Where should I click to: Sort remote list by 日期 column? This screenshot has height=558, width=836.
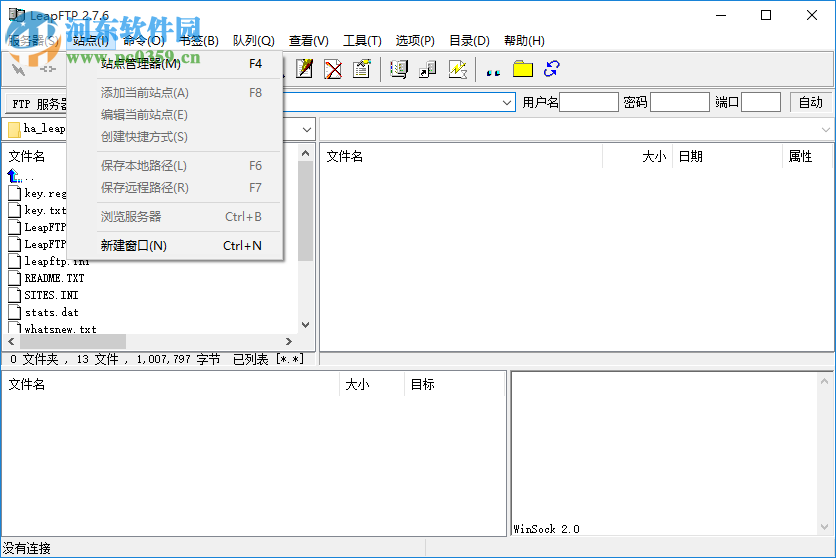727,156
